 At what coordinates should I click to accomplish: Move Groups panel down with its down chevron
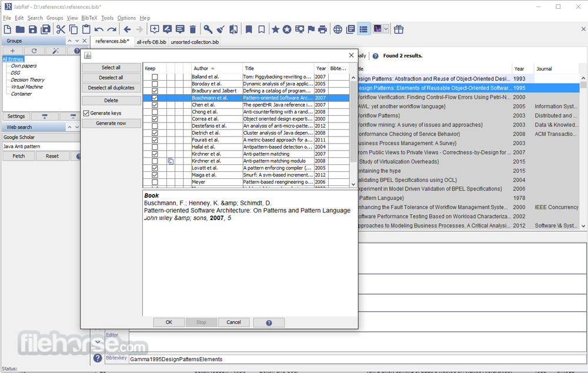tap(77, 41)
